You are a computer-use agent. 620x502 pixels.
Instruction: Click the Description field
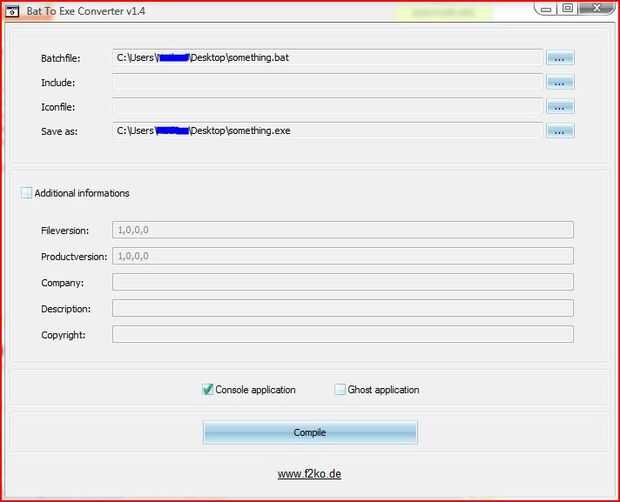pyautogui.click(x=342, y=308)
